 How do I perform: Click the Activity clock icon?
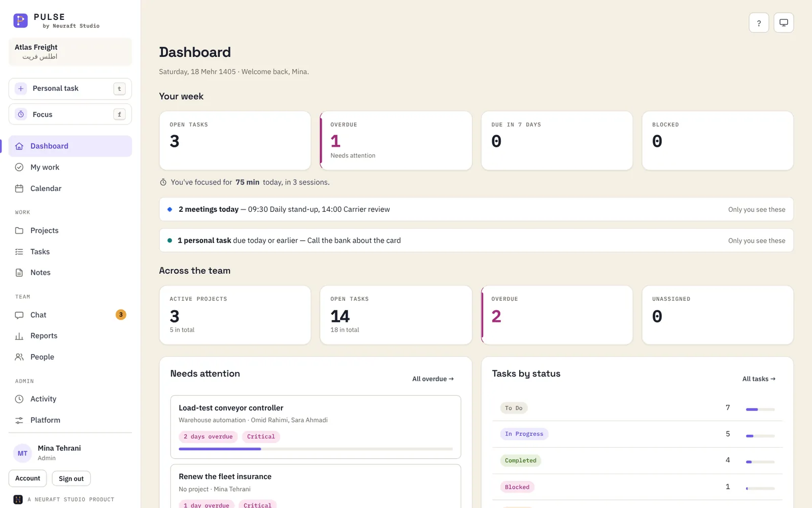click(x=19, y=399)
